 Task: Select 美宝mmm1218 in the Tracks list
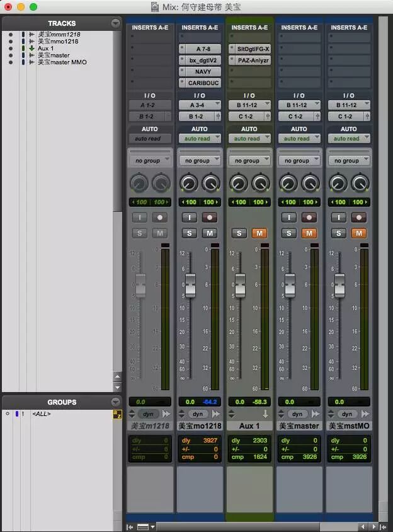(59, 34)
